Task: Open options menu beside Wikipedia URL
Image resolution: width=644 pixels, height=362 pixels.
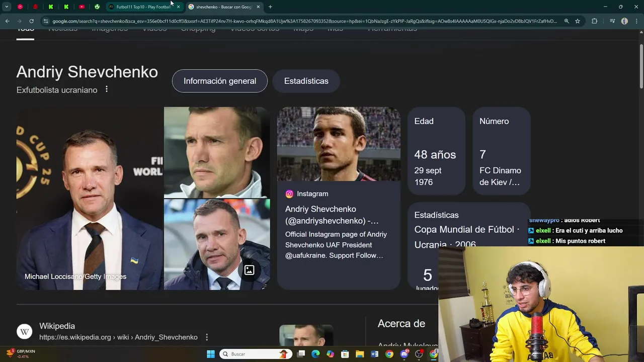Action: point(206,337)
